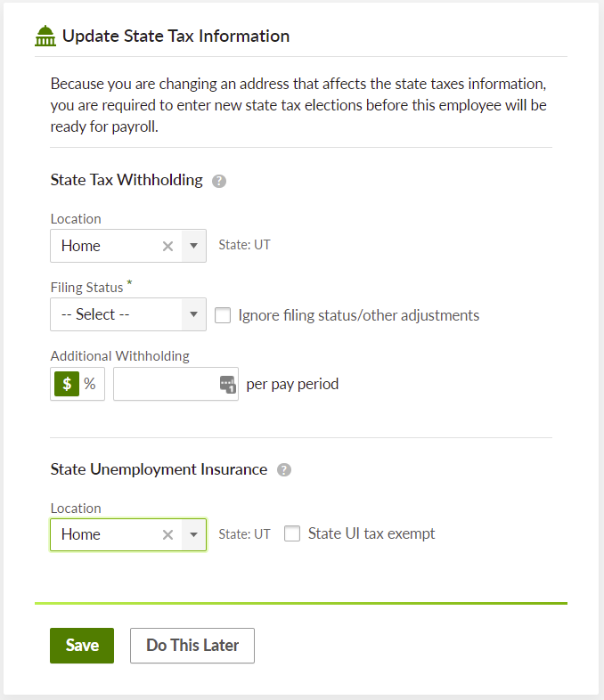Enable Ignore filing status/other adjustments
604x700 pixels.
coord(223,315)
